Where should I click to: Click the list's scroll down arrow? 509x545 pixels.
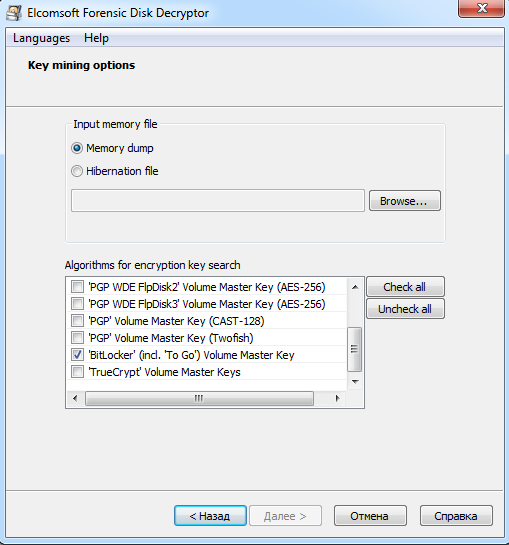(355, 382)
